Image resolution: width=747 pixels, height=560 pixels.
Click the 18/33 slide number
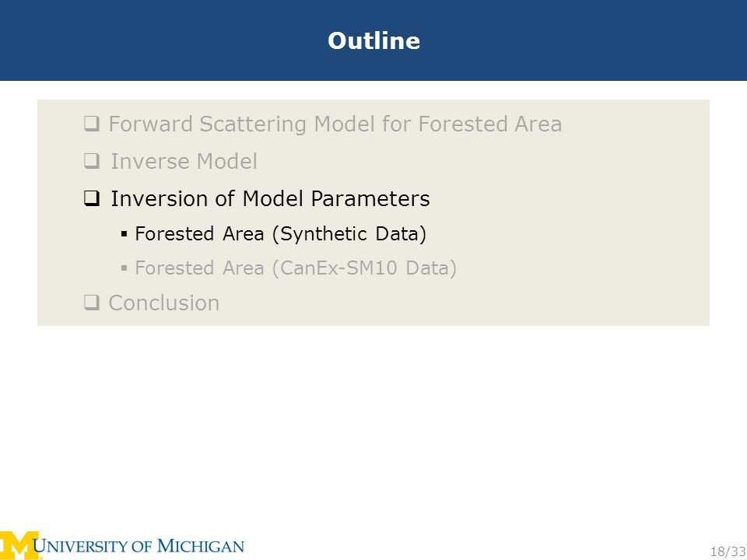pos(728,552)
